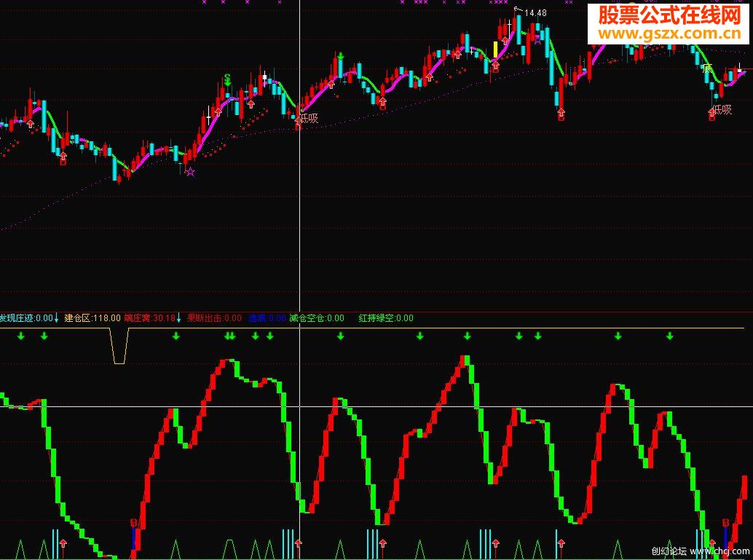Click the 低吸 label near right edge
The width and height of the screenshot is (753, 560).
coord(722,110)
